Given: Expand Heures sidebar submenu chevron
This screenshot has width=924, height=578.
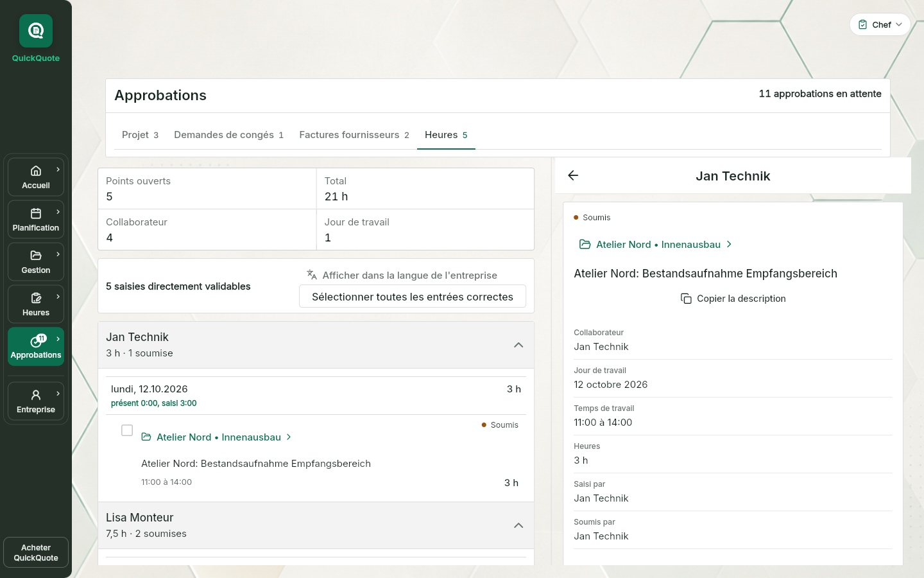Looking at the screenshot, I should (58, 297).
